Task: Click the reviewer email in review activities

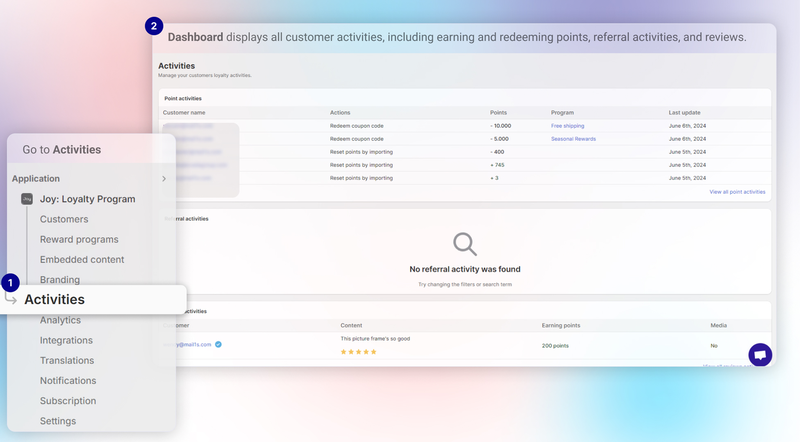Action: [x=188, y=344]
